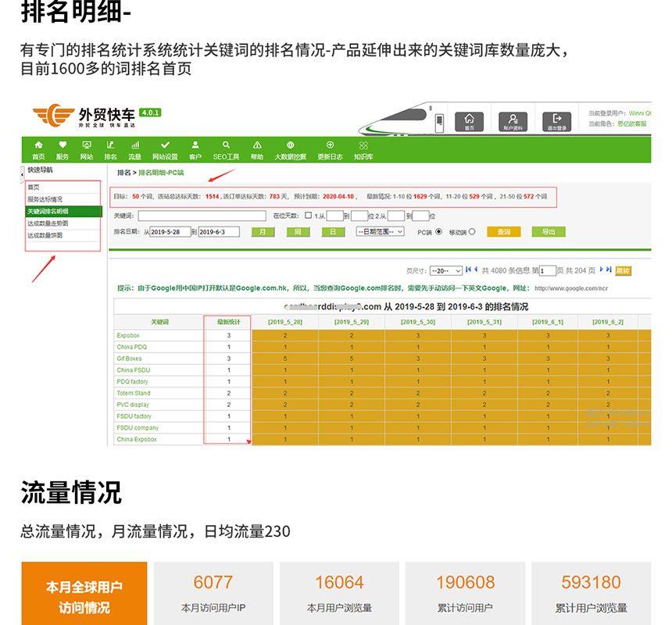
Task: Select the PC端 radio button
Action: click(438, 232)
